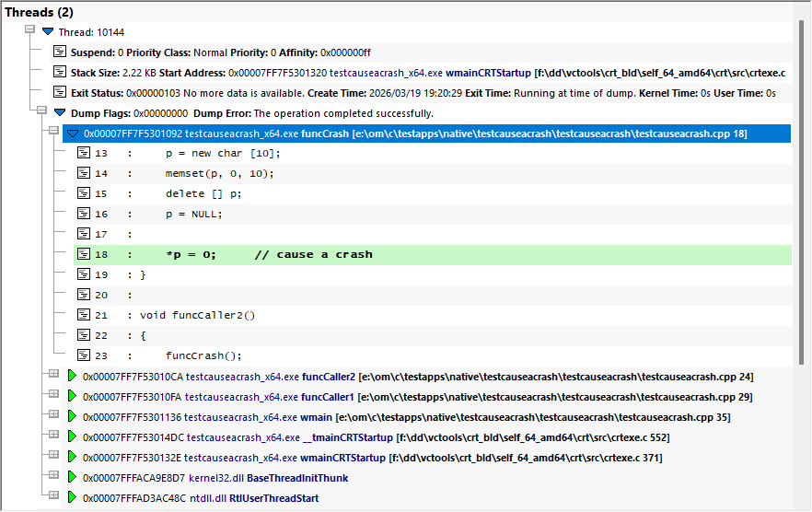Image resolution: width=812 pixels, height=512 pixels.
Task: Click the source line 16 icon
Action: 84,213
